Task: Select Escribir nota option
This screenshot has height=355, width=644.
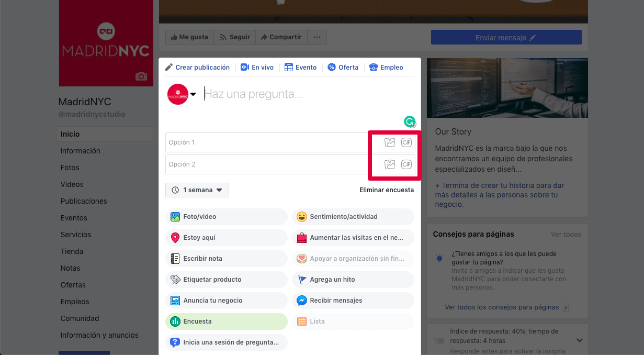Action: click(227, 259)
